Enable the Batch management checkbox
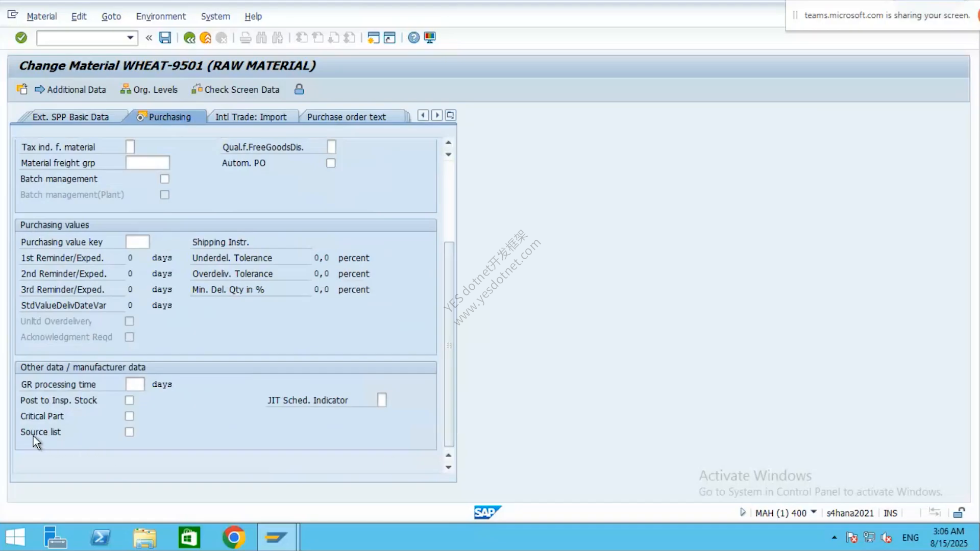This screenshot has height=551, width=980. pyautogui.click(x=164, y=179)
